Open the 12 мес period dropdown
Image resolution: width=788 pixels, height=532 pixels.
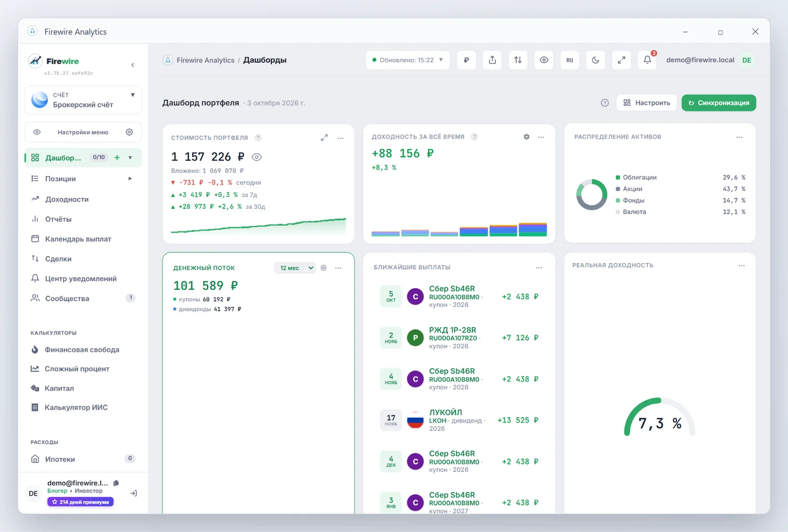(x=295, y=268)
